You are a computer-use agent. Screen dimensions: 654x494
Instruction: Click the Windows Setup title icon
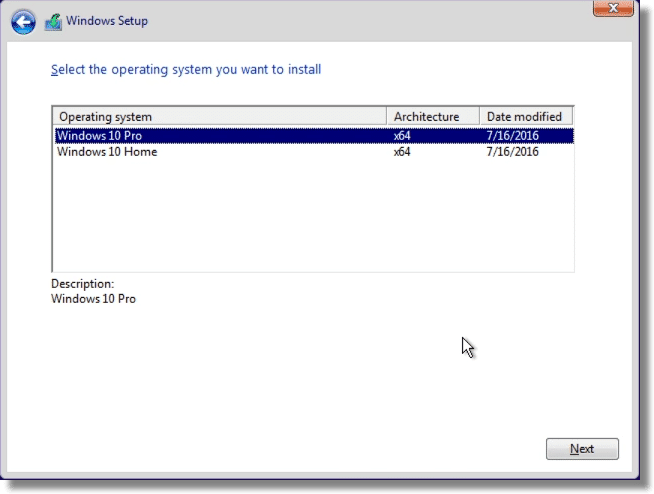53,22
